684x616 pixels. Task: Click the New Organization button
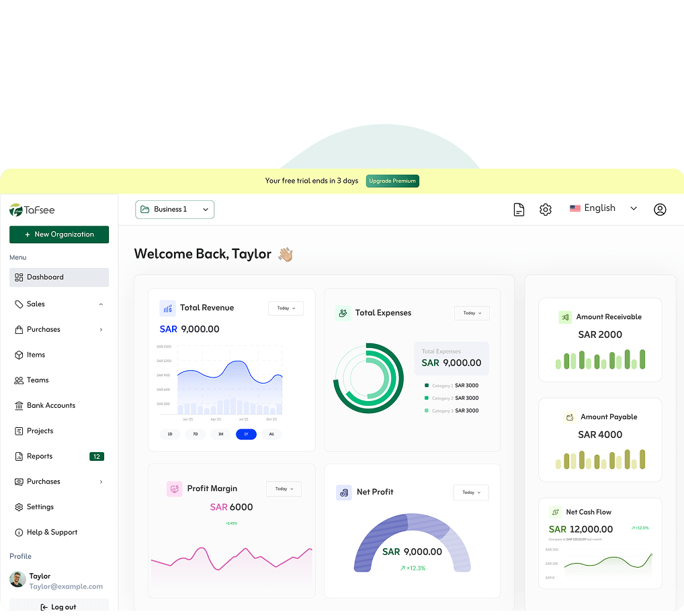pyautogui.click(x=59, y=234)
